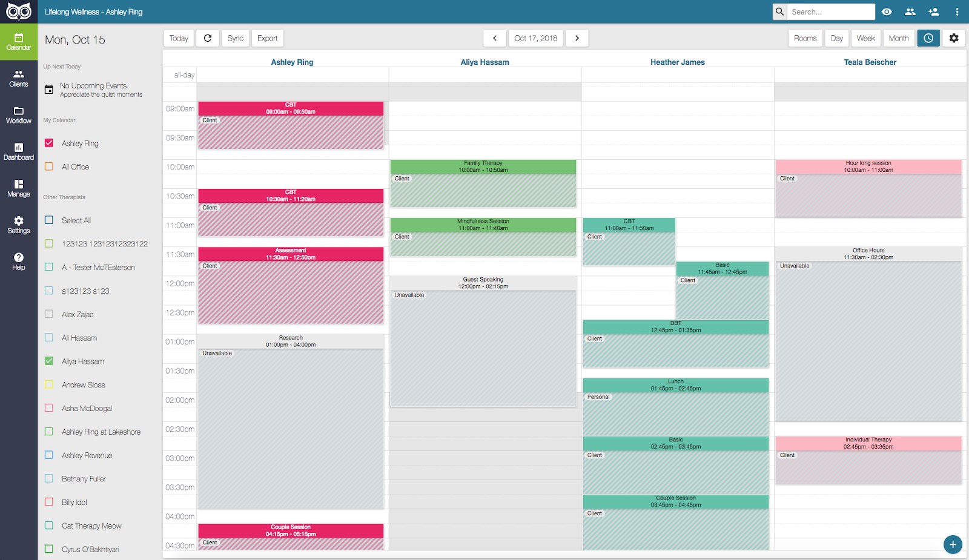
Task: Open the Settings section from the sidebar
Action: coord(19,225)
